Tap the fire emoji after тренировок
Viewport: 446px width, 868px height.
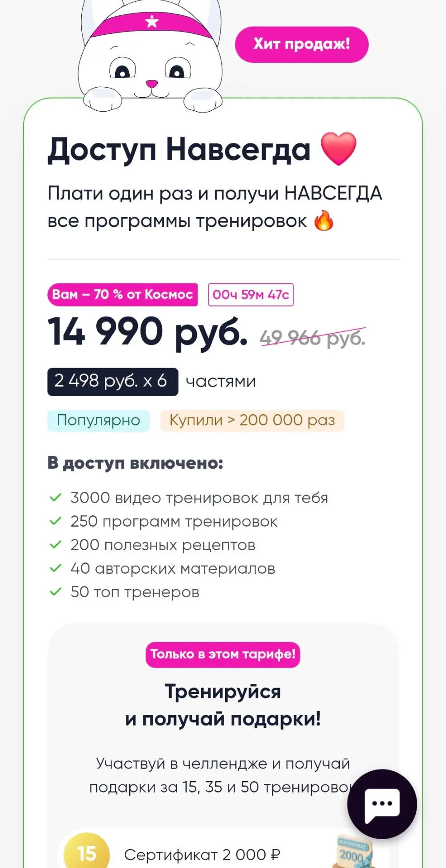coord(324,221)
